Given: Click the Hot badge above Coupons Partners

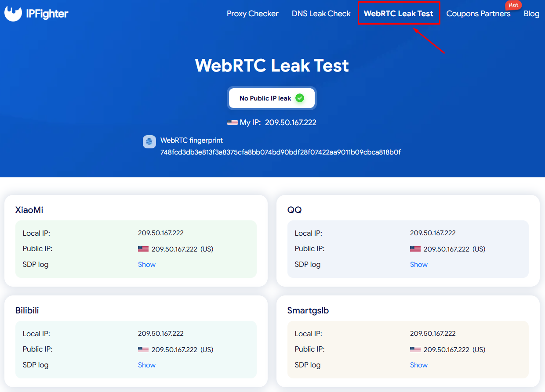Looking at the screenshot, I should pyautogui.click(x=513, y=5).
